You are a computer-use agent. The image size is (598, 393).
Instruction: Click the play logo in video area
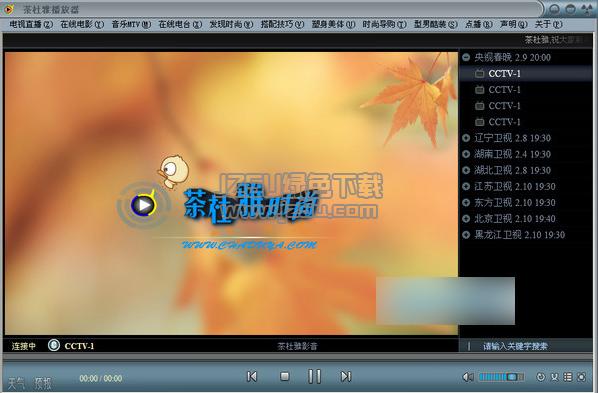143,205
